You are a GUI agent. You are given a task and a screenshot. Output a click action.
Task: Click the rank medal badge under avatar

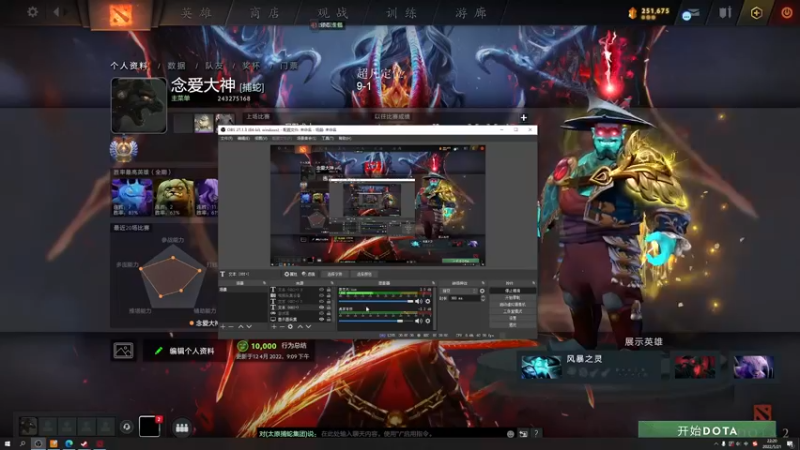click(x=123, y=149)
